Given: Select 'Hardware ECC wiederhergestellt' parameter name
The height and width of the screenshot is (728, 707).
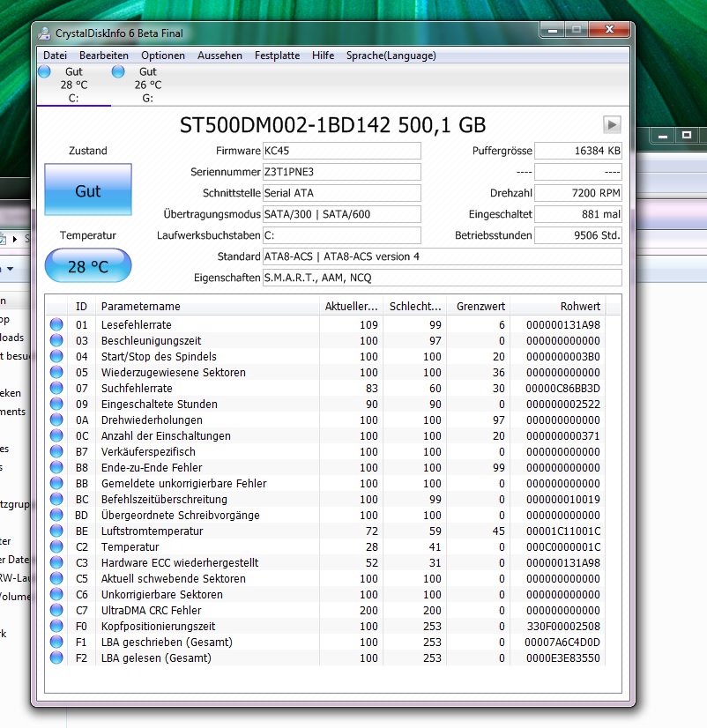Looking at the screenshot, I should [180, 562].
